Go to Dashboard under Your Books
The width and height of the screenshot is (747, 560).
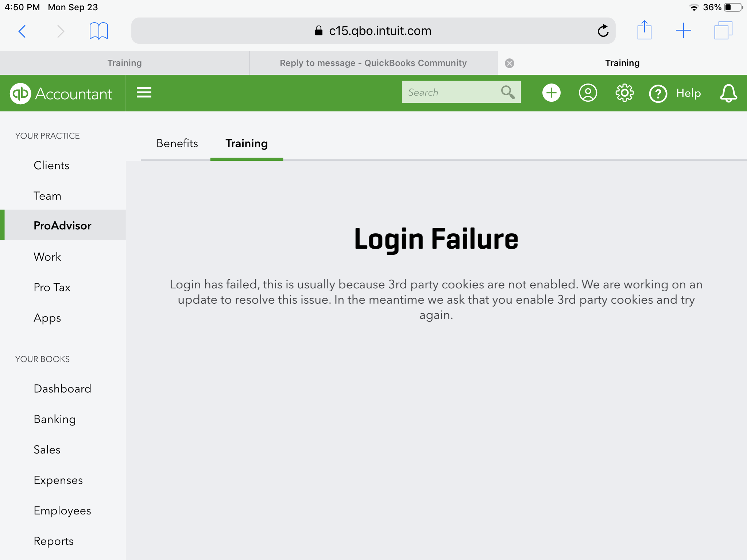[x=62, y=389]
